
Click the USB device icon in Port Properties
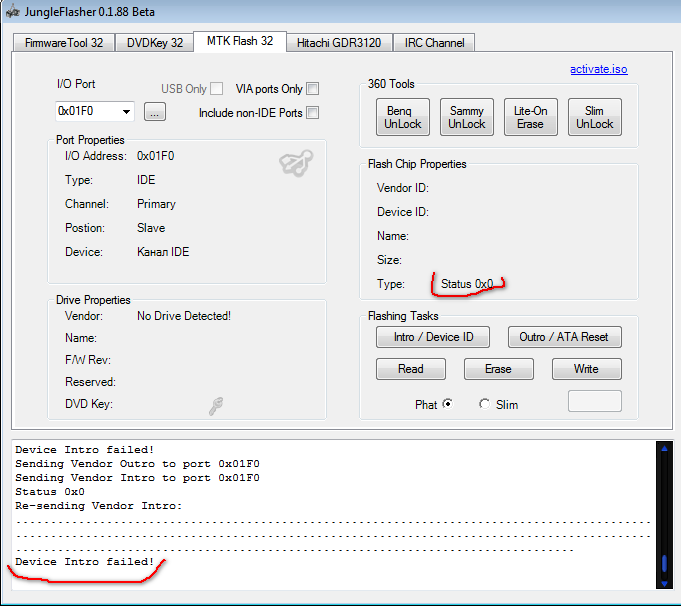click(x=296, y=163)
